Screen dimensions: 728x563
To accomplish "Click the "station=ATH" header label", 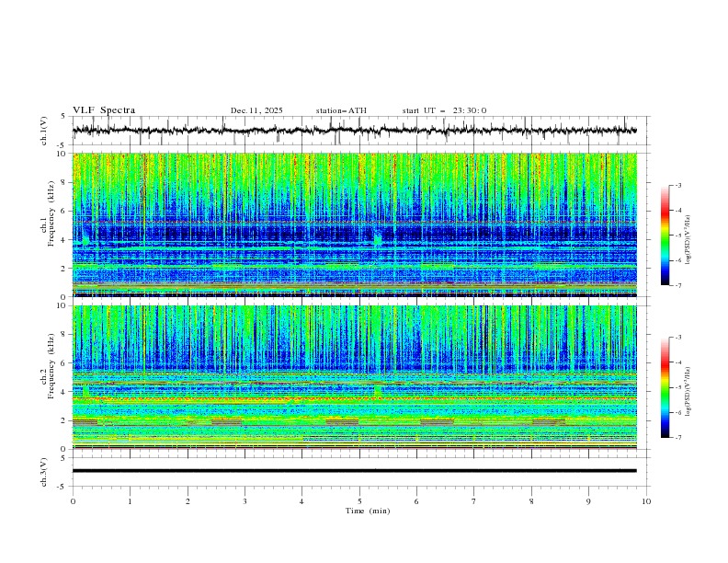I will pyautogui.click(x=341, y=110).
